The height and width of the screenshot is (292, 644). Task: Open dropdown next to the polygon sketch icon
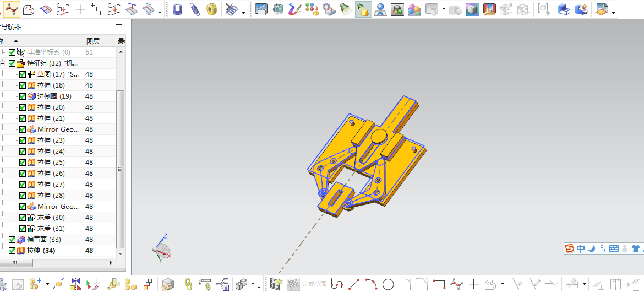[503, 284]
